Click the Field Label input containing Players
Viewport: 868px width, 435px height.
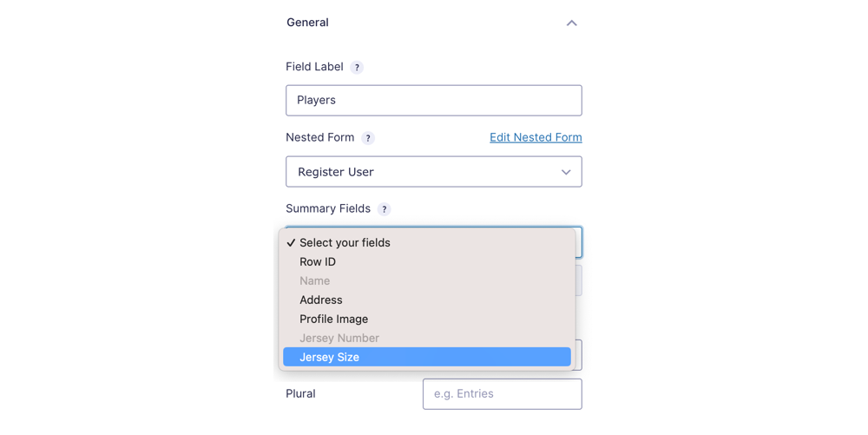click(433, 100)
